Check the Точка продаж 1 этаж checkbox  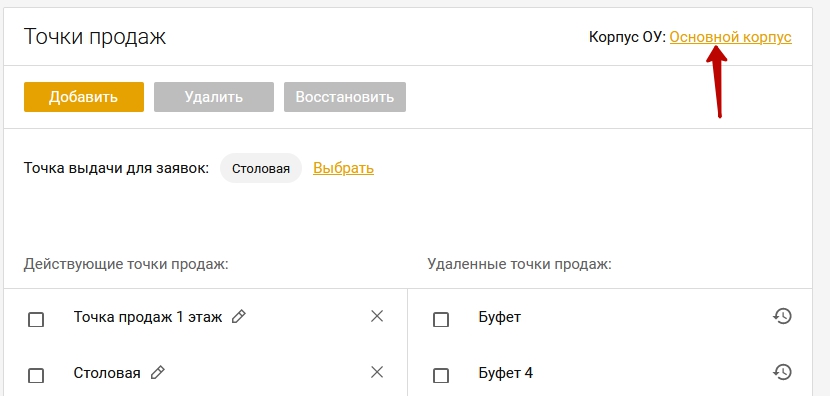(36, 320)
